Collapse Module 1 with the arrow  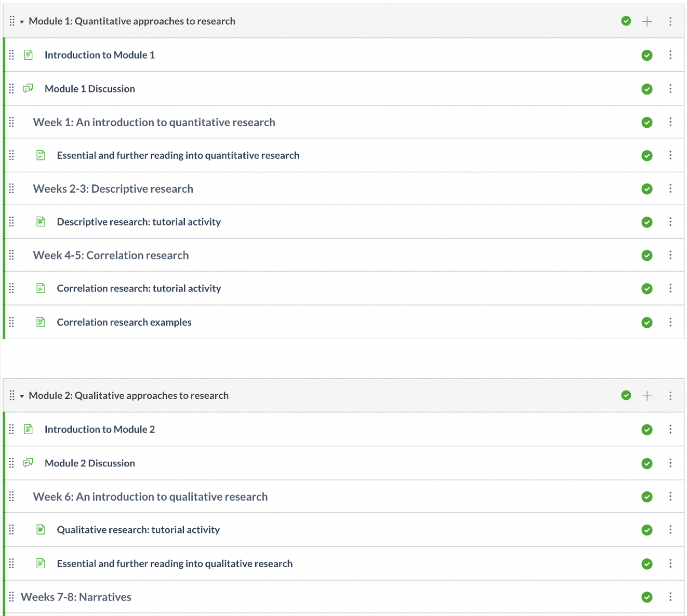(x=22, y=22)
